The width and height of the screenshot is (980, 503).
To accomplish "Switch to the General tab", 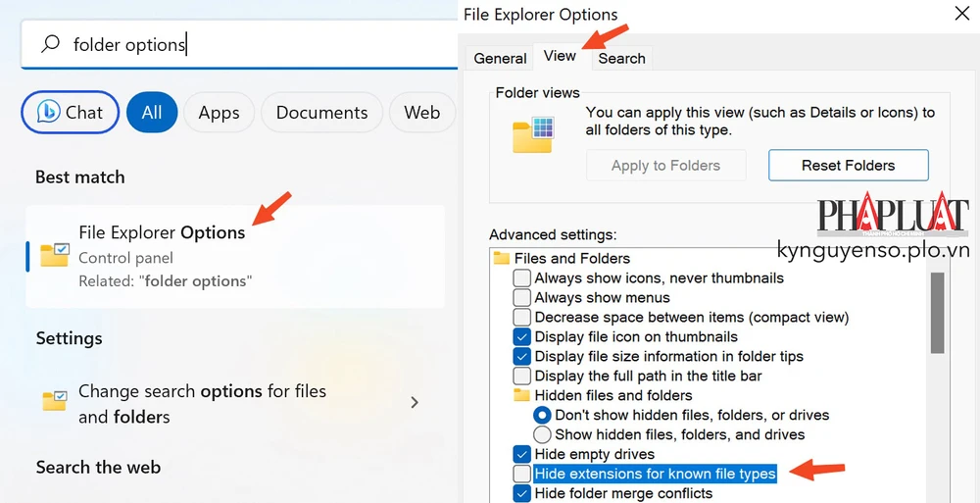I will (x=500, y=58).
